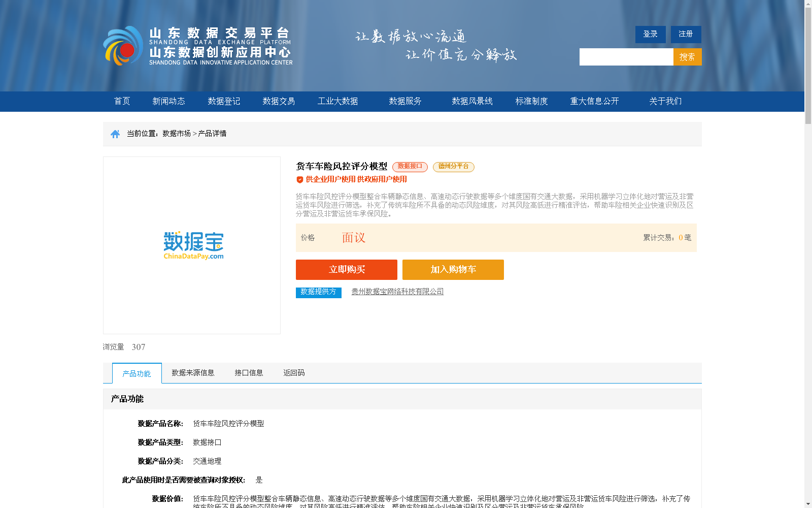Focus the header search input box
The image size is (812, 508).
pos(626,57)
